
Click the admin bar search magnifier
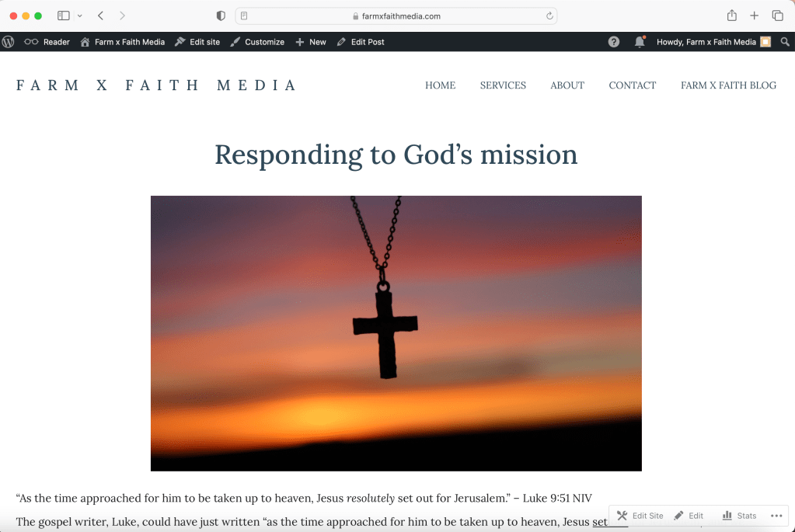785,42
